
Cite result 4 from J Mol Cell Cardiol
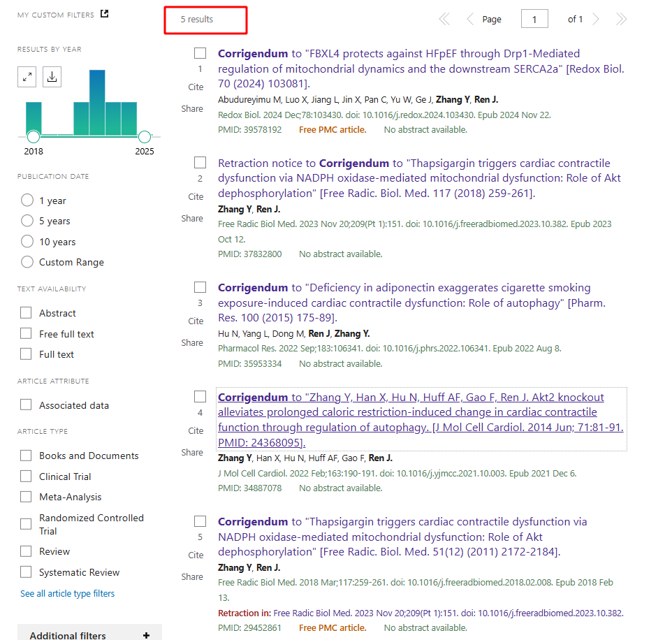coord(196,431)
